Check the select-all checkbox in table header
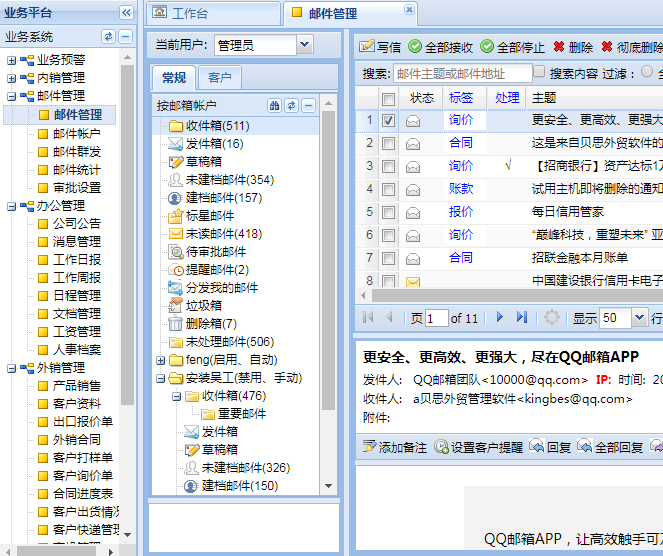Screen dimensions: 663x556 [388, 98]
